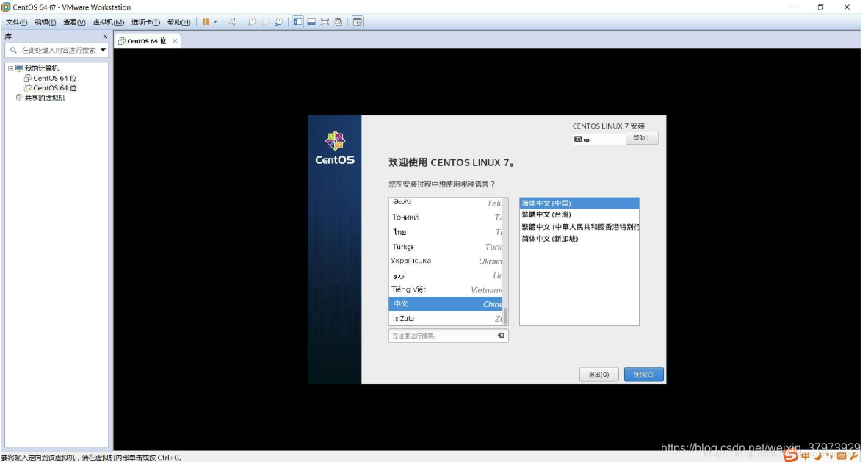Select اردو Urdu in the language list
Screen dimensions: 868x462
446,275
